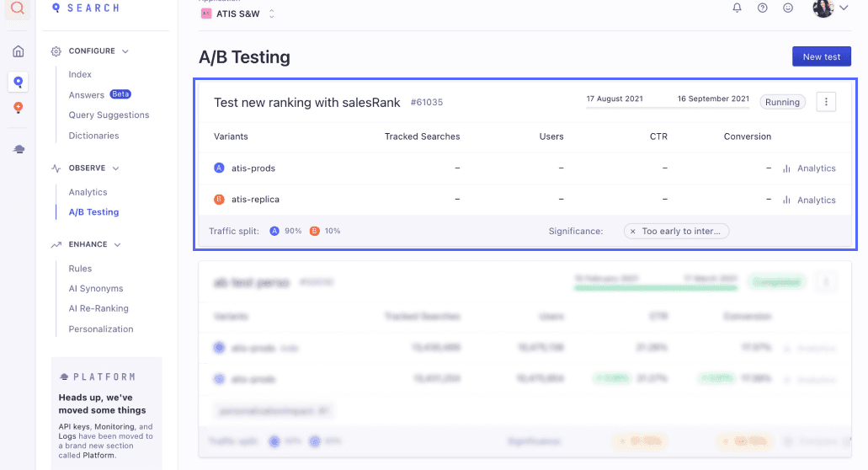Viewport: 868px width, 470px height.
Task: Open Analytics in the sidebar
Action: click(x=88, y=192)
